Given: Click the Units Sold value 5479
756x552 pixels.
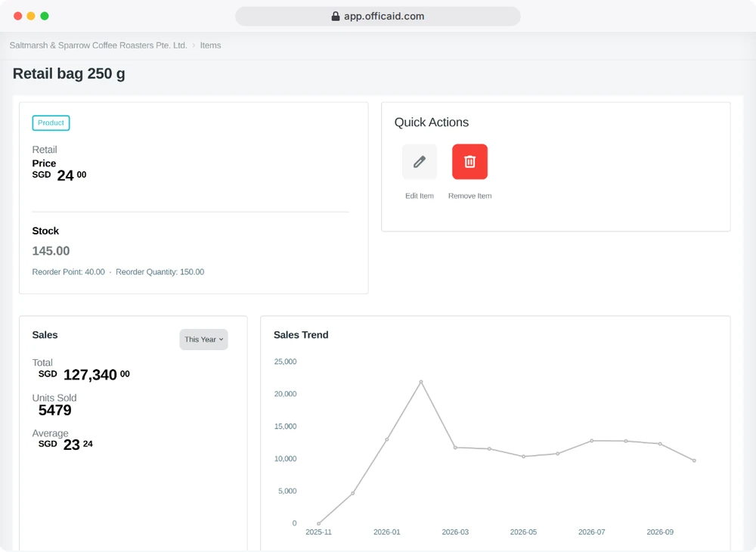Looking at the screenshot, I should (55, 411).
